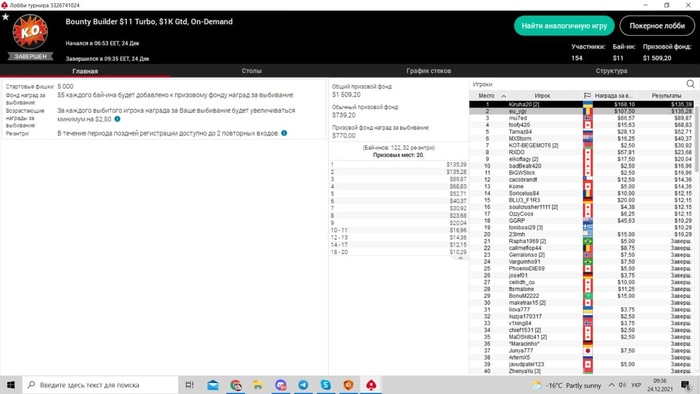Click 18 - 20 payout row $10,29
This screenshot has width=700, height=394.
click(399, 252)
